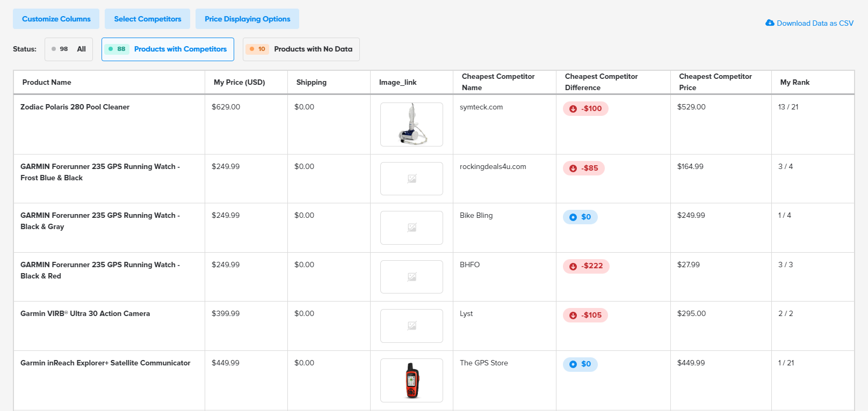Click broken image icon for VIRB Ultra 30
This screenshot has height=411, width=868.
(x=412, y=326)
